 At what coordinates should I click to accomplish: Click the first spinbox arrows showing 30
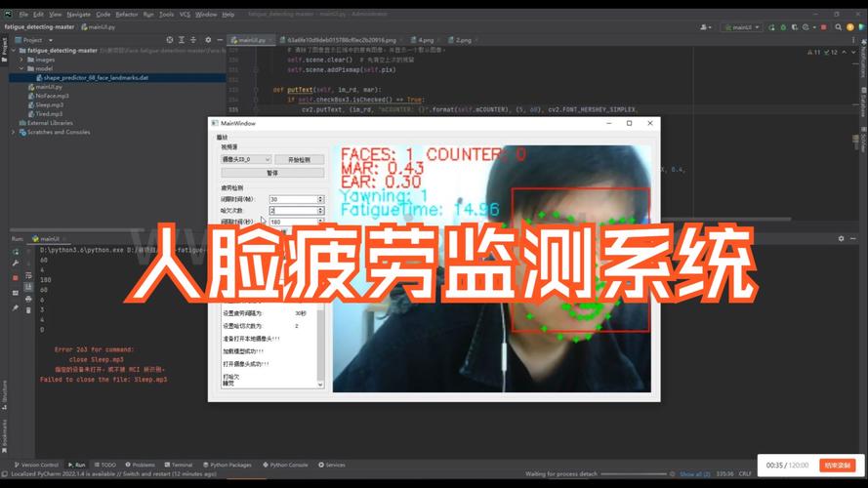coord(320,199)
